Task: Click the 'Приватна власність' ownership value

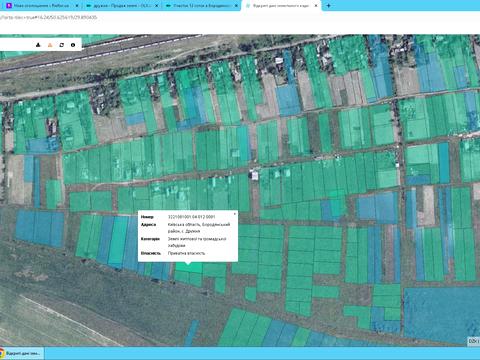Action: [186, 253]
